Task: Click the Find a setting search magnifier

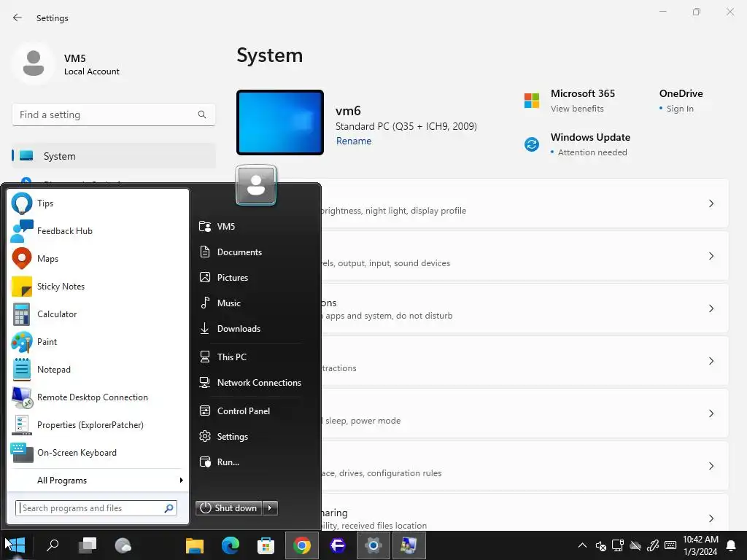Action: pyautogui.click(x=202, y=114)
